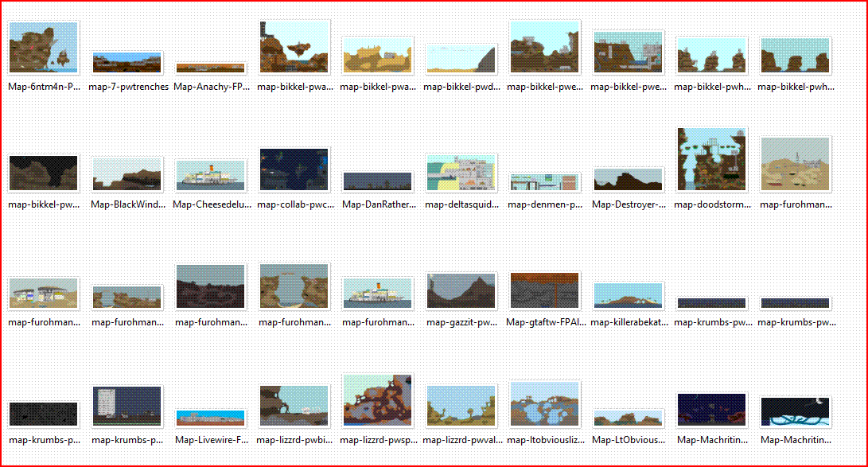The height and width of the screenshot is (467, 868).
Task: Select the map-collab-pwc dark blue thumbnail
Action: click(x=294, y=169)
